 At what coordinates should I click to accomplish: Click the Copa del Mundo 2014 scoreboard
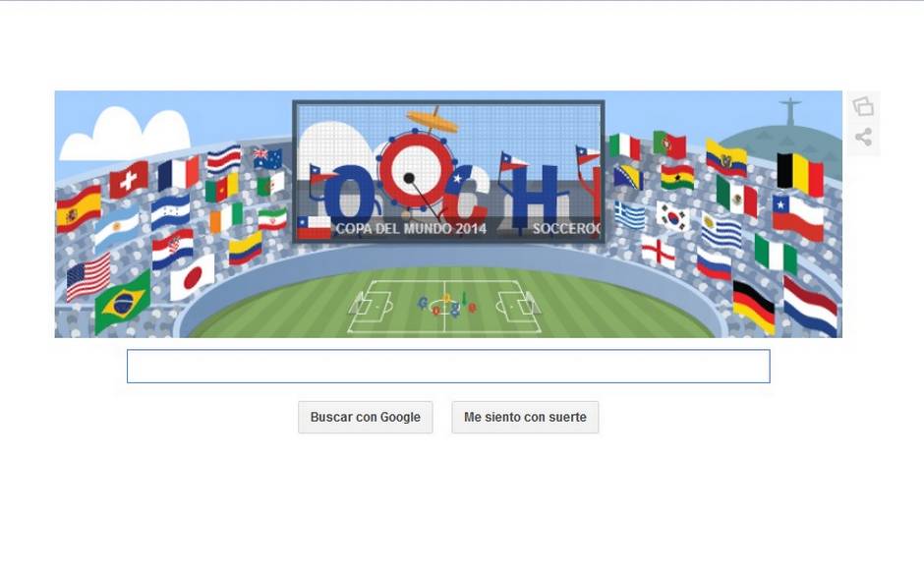coord(448,171)
